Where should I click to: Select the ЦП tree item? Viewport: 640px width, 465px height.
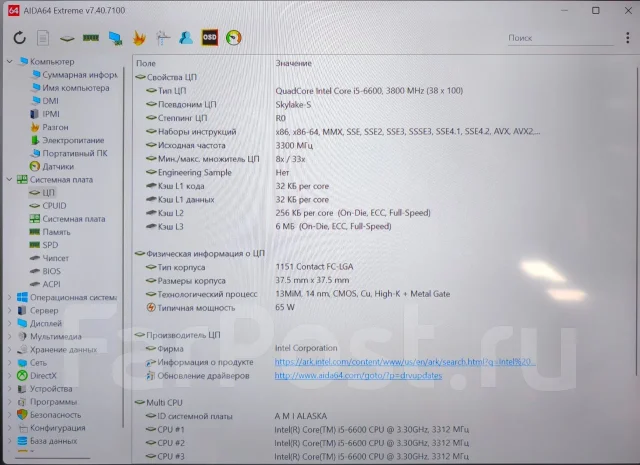pos(42,192)
